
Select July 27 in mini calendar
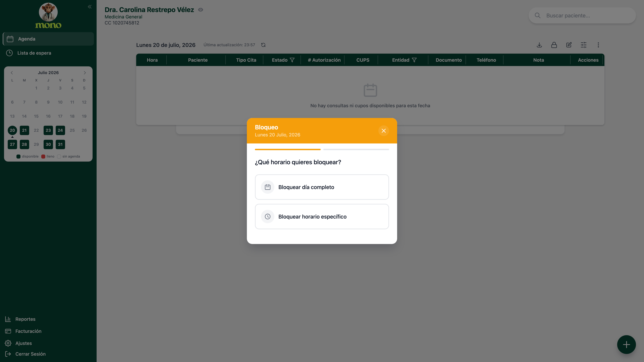(x=12, y=144)
